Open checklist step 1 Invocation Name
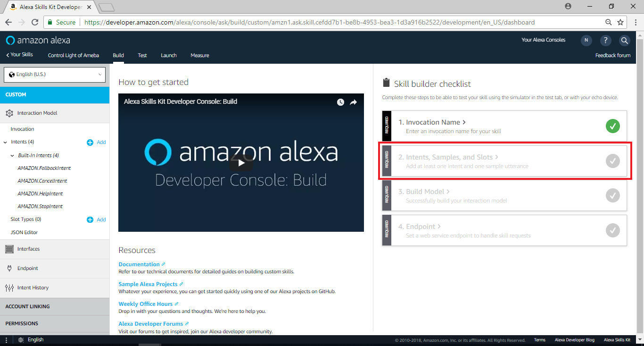Viewport: 644px width, 346px height. pos(504,126)
